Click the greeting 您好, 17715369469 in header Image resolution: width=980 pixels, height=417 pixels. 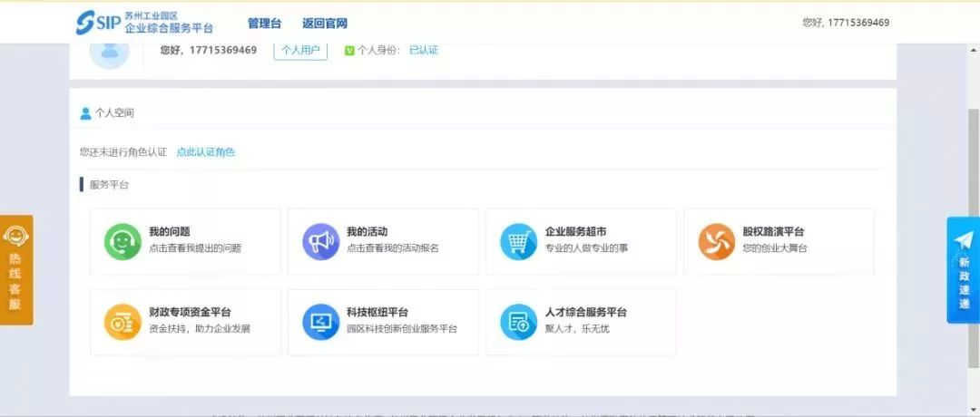tap(846, 23)
